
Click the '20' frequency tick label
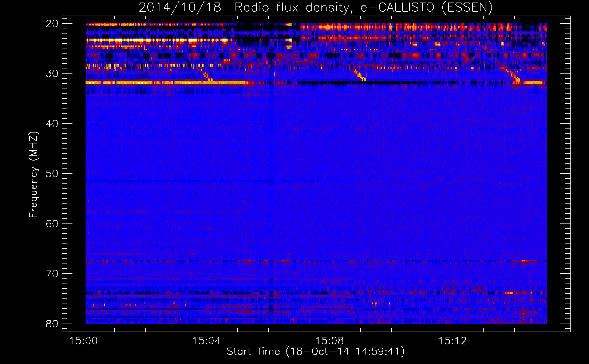[x=52, y=24]
